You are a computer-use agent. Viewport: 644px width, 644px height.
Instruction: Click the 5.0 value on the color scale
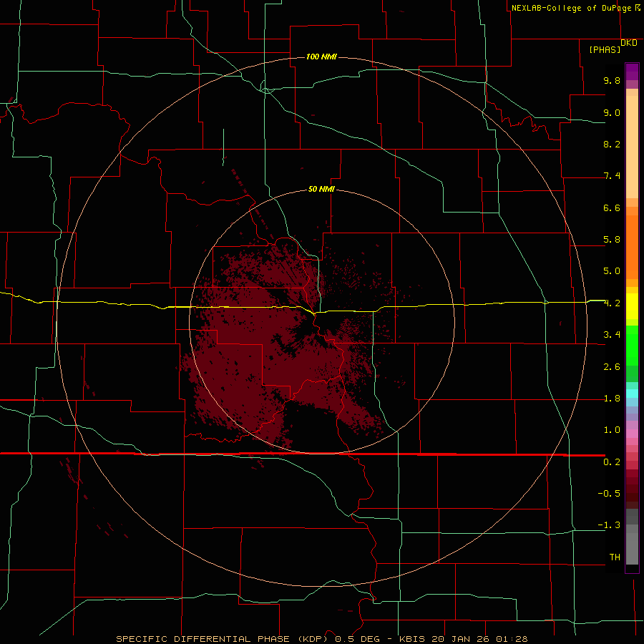click(612, 271)
